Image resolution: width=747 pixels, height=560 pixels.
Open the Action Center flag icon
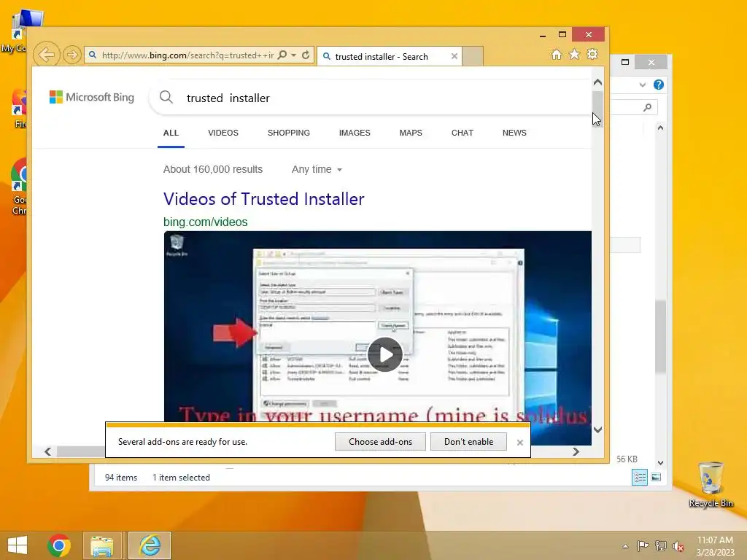(643, 545)
